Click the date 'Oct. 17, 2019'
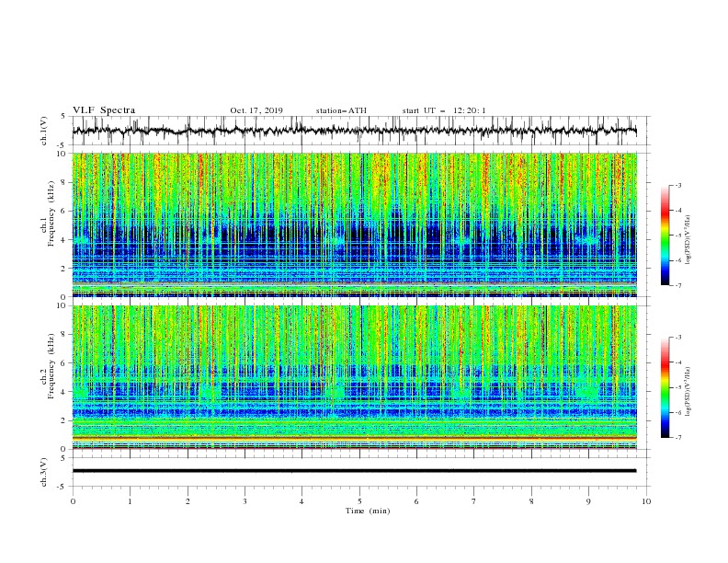This screenshot has height=563, width=728. click(x=256, y=110)
